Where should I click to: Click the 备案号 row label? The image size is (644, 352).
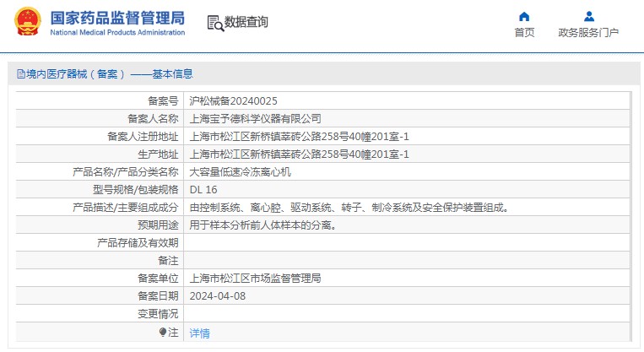[x=163, y=101]
